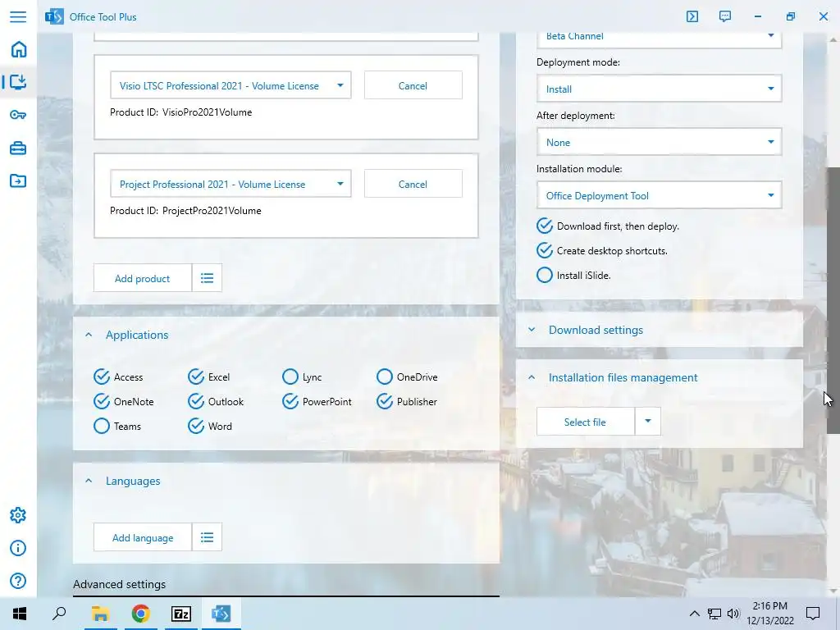
Task: Click the vertical scrollbar thumb
Action: [x=833, y=300]
